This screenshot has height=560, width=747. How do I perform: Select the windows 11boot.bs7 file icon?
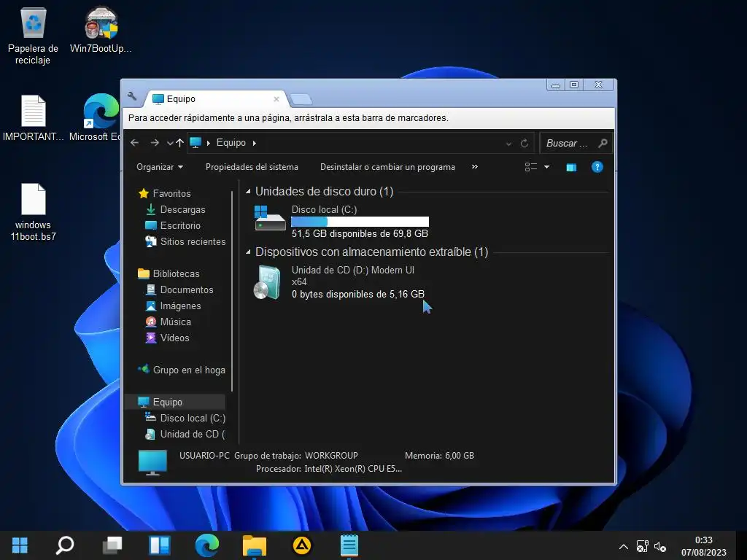pyautogui.click(x=33, y=212)
